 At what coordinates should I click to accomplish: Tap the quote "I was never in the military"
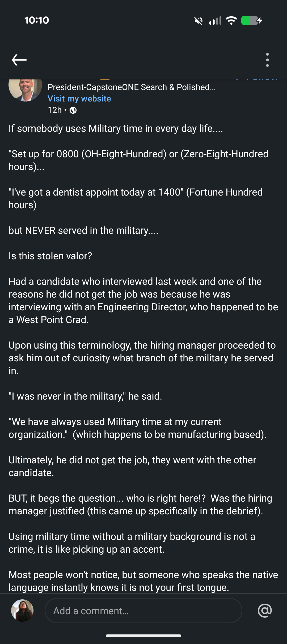pyautogui.click(x=85, y=396)
